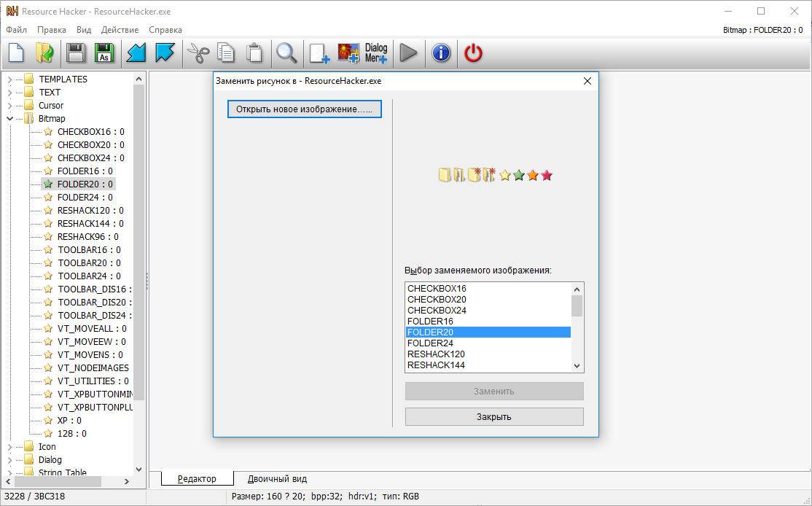Image resolution: width=812 pixels, height=506 pixels.
Task: Open the Вид menu
Action: pyautogui.click(x=83, y=30)
